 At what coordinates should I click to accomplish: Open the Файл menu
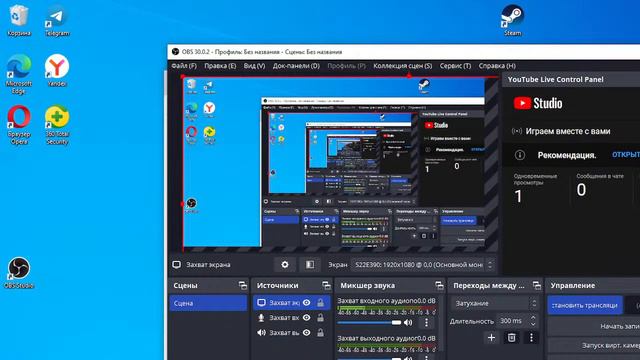coord(184,66)
